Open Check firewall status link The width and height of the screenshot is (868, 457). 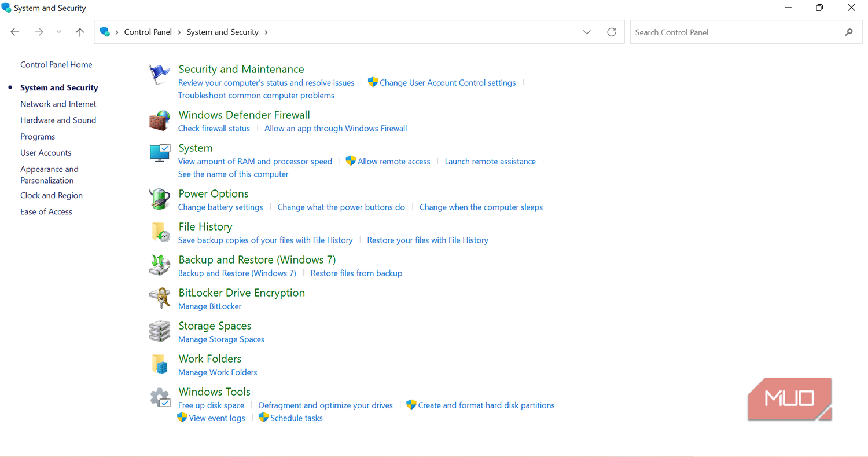point(214,129)
